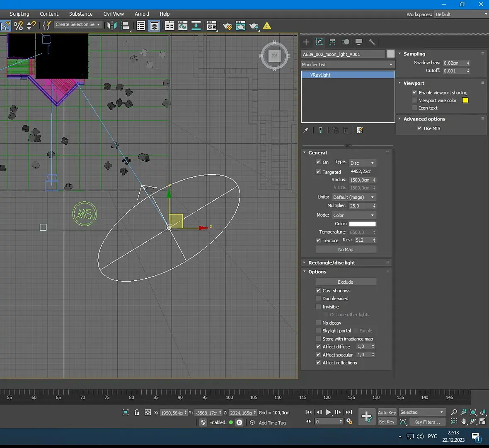Expand the Rectangle/disc light rollout
Screen dimensions: 489x448
click(332, 263)
